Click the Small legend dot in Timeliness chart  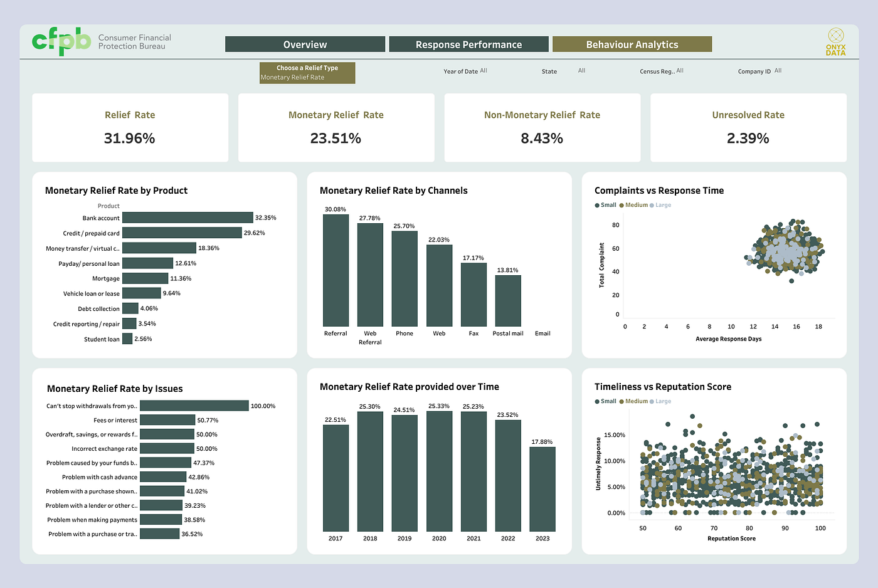597,402
